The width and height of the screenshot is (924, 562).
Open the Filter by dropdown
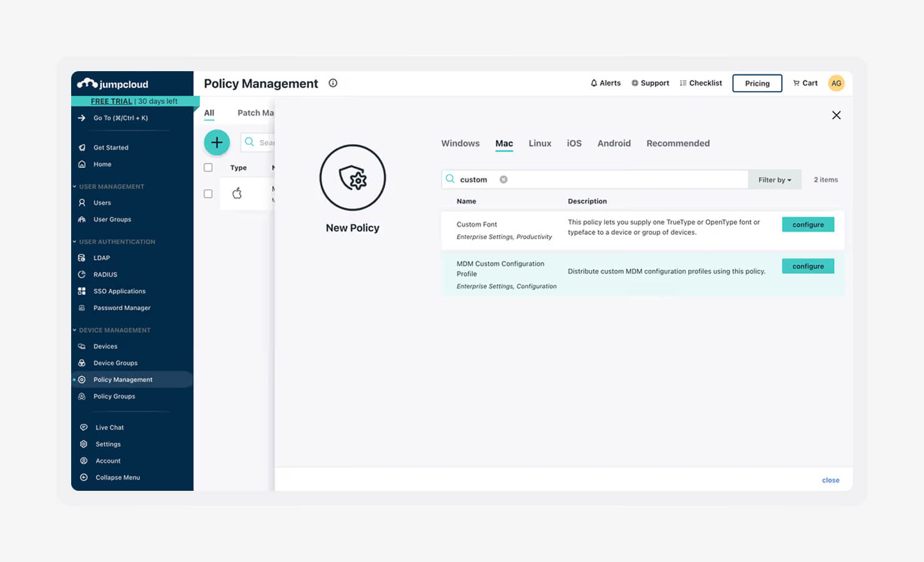(775, 180)
